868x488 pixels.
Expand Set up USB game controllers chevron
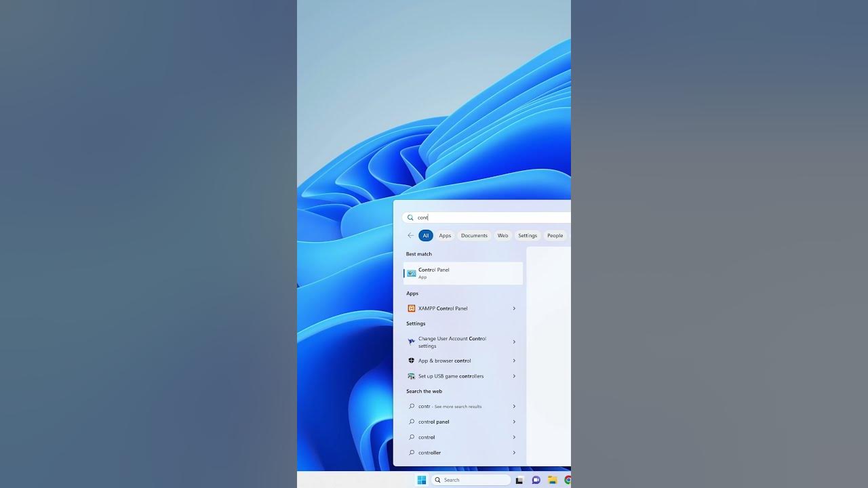514,376
